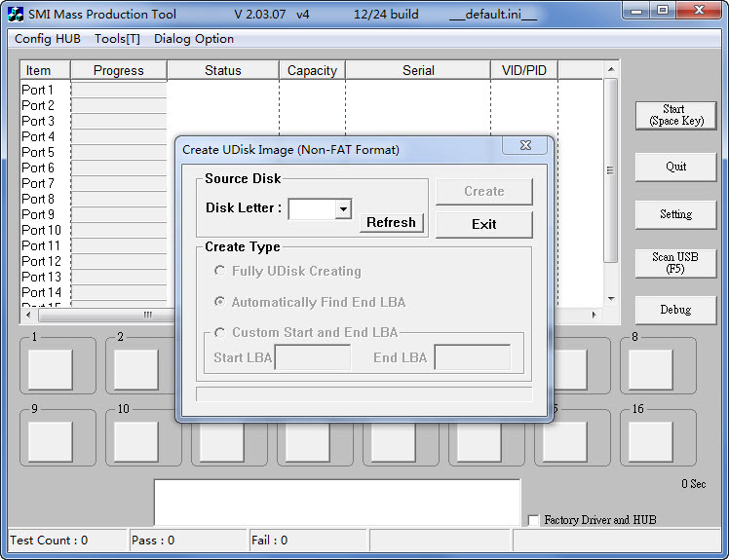Click the Test Count status field
The width and height of the screenshot is (729, 560).
click(67, 541)
